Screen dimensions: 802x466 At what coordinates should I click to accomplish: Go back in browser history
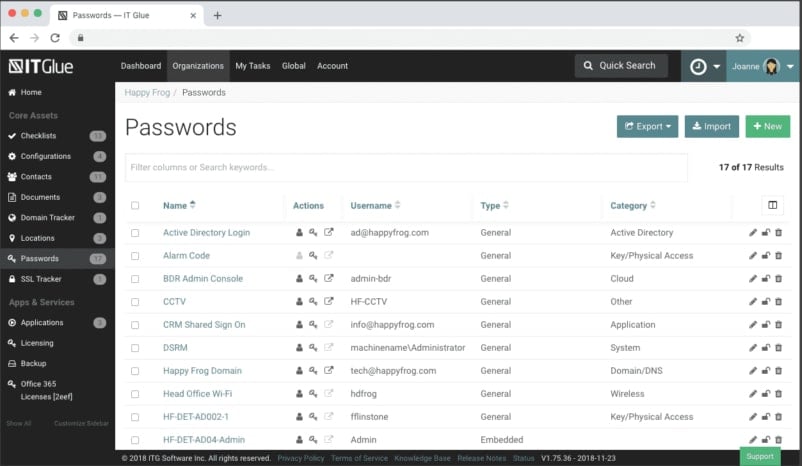pyautogui.click(x=14, y=38)
